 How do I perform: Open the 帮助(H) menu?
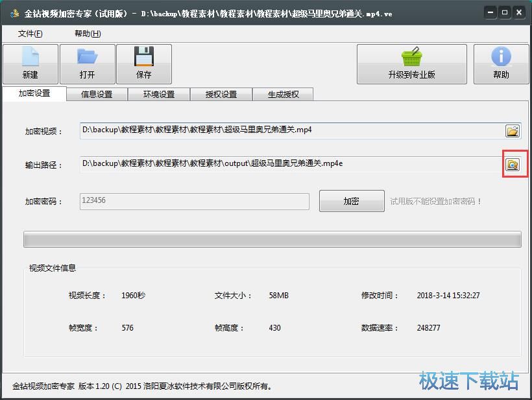pyautogui.click(x=88, y=34)
